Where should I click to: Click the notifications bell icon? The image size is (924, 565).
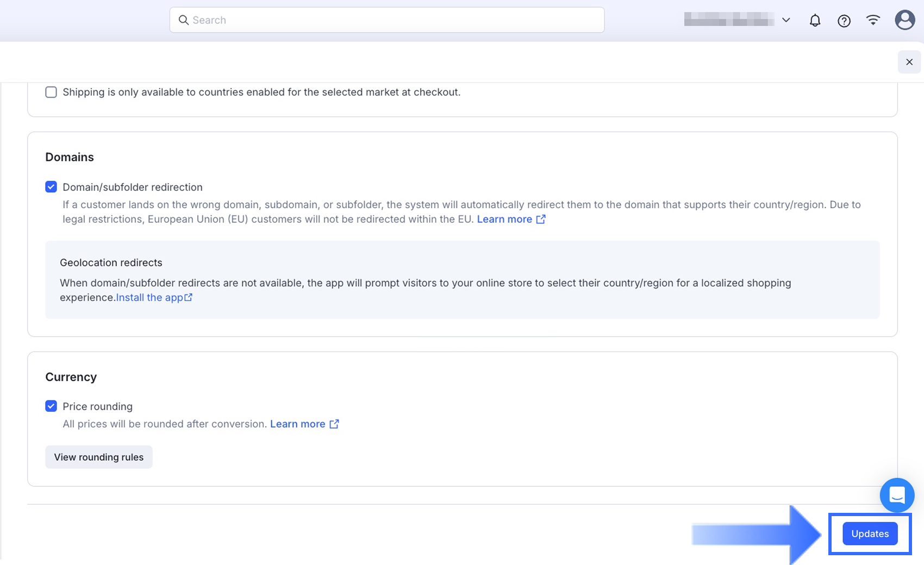pyautogui.click(x=815, y=21)
